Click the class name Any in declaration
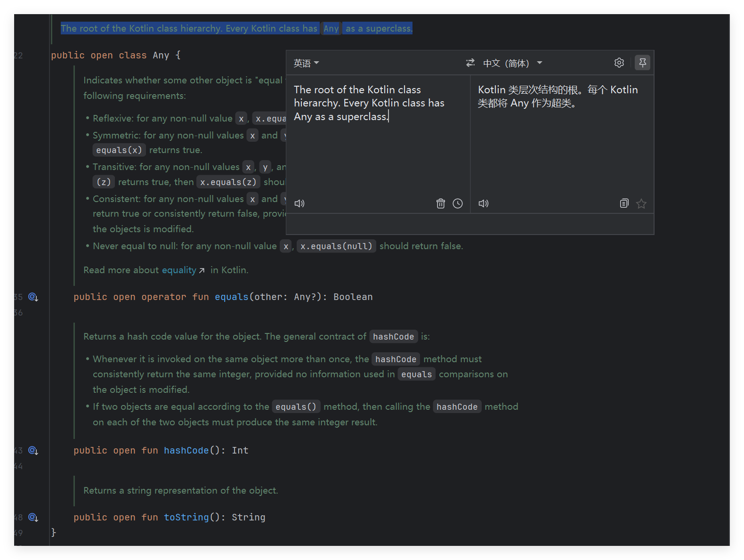The width and height of the screenshot is (744, 560). coord(161,55)
